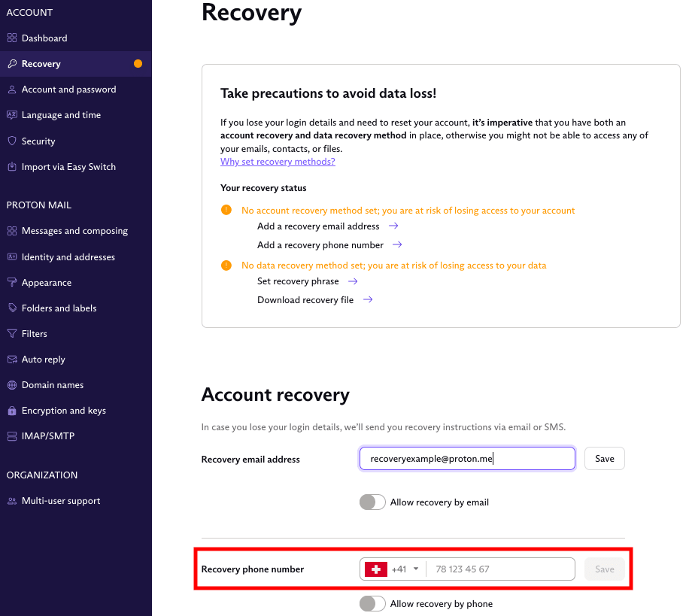This screenshot has width=689, height=616.
Task: Click the IMAP/SMTP sidebar icon
Action: [12, 436]
